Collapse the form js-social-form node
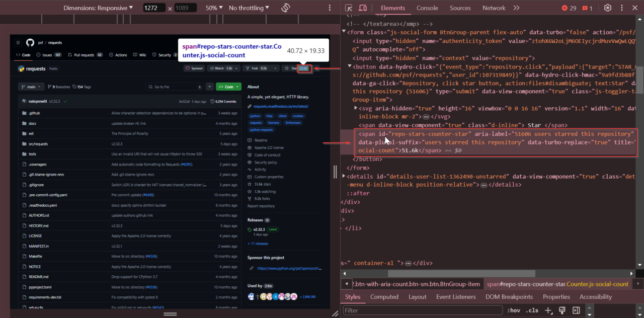Image resolution: width=644 pixels, height=318 pixels. (344, 32)
